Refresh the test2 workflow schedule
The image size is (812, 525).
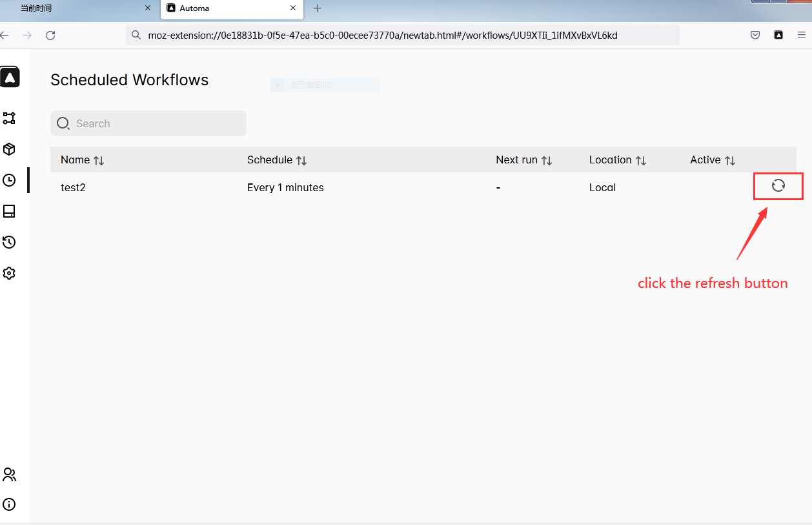click(778, 186)
